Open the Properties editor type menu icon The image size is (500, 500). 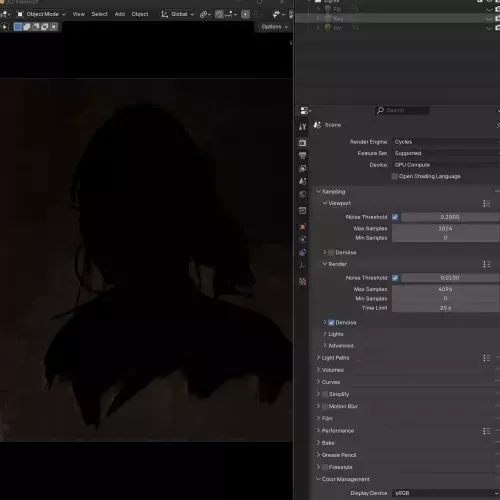[x=306, y=110]
